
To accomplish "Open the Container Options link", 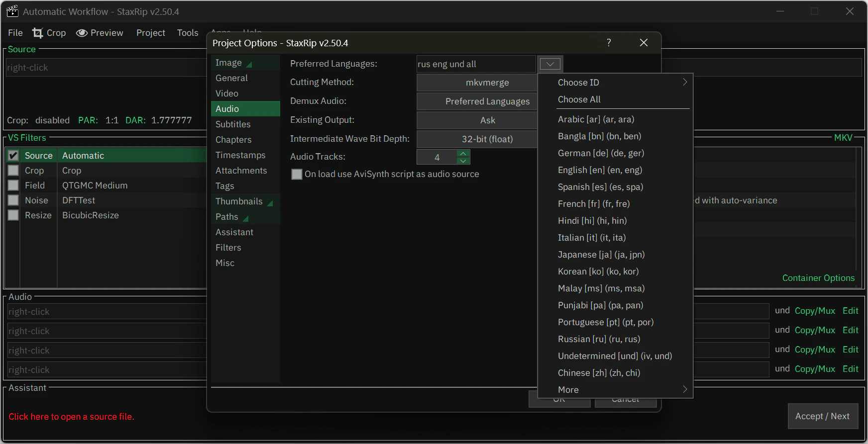I will coord(818,278).
